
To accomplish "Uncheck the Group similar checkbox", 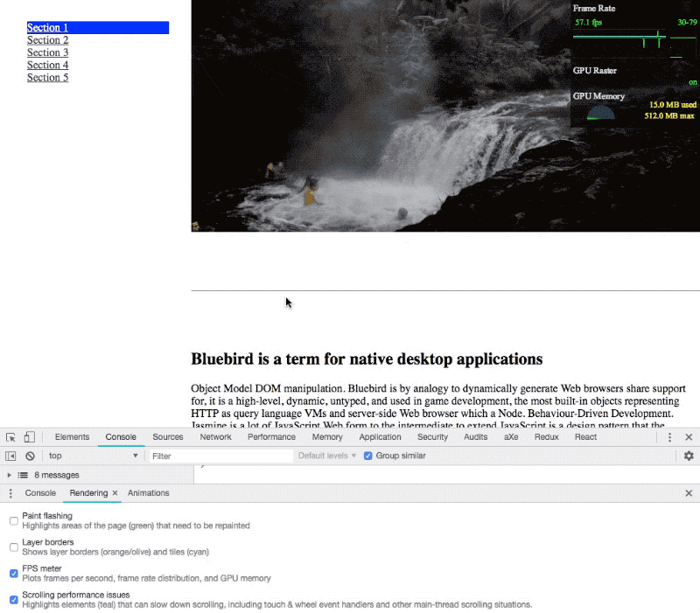I will (x=368, y=456).
